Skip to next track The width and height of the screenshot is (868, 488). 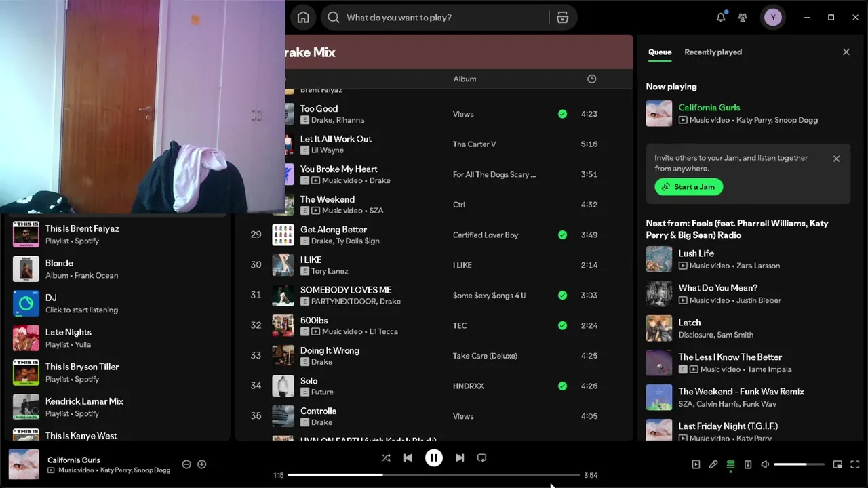[x=460, y=457]
